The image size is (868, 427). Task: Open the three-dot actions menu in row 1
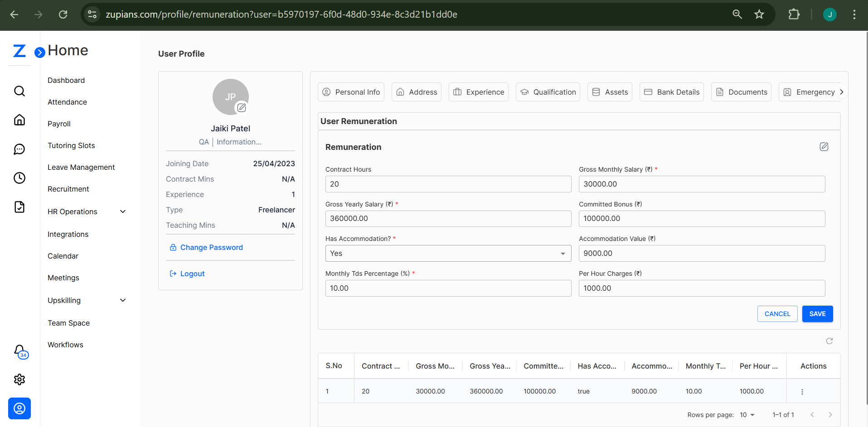[802, 392]
